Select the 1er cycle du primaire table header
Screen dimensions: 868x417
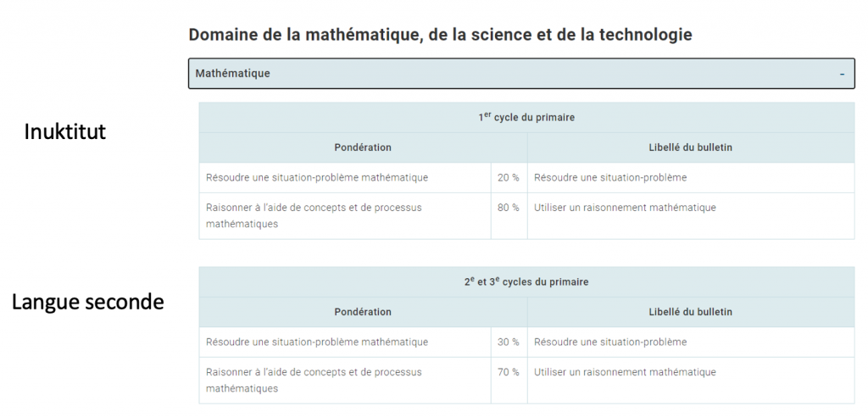(x=526, y=118)
